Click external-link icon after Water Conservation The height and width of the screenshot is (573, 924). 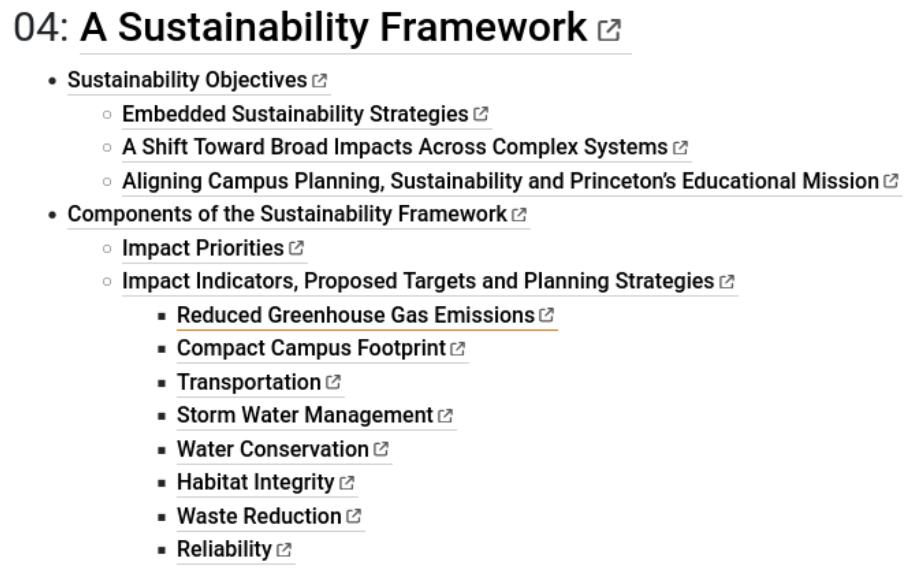coord(381,449)
